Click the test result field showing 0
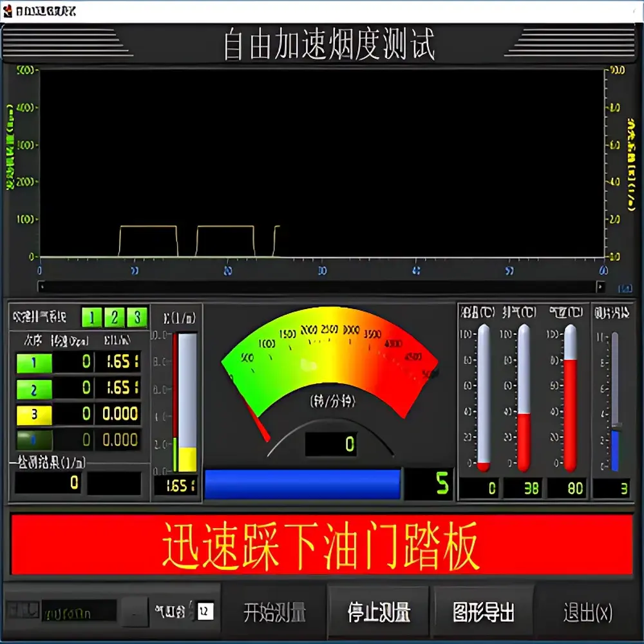Screen dimensions: 644x644 click(48, 482)
